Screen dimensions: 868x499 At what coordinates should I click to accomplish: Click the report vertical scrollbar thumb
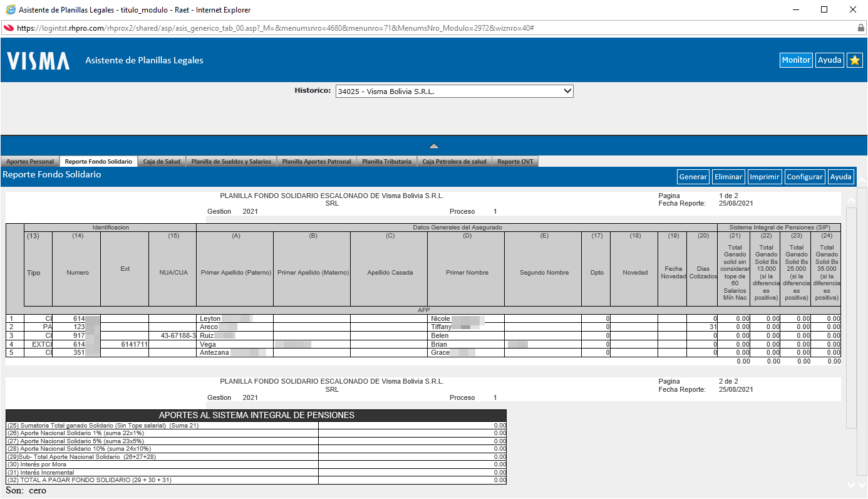pos(851,318)
